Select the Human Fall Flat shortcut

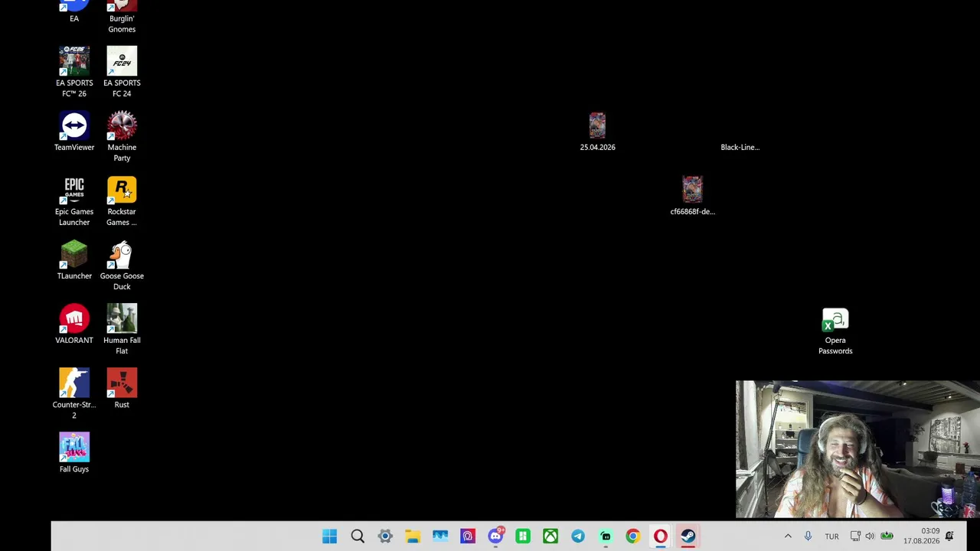[122, 330]
